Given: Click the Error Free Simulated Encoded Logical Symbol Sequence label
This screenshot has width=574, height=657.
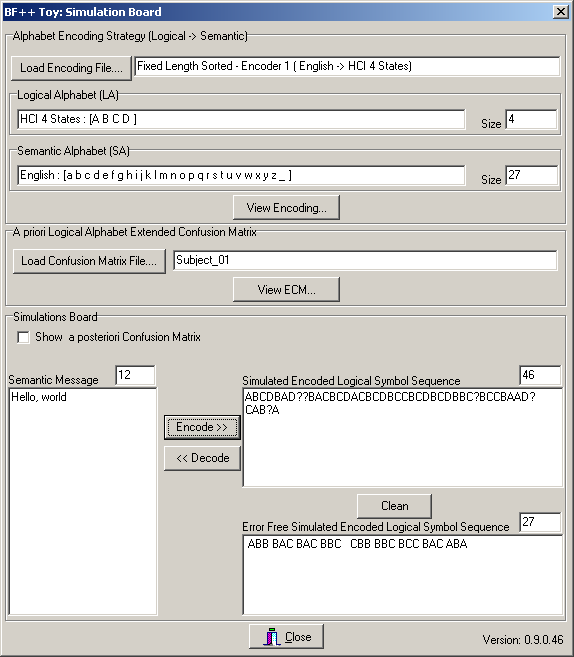Looking at the screenshot, I should point(376,527).
